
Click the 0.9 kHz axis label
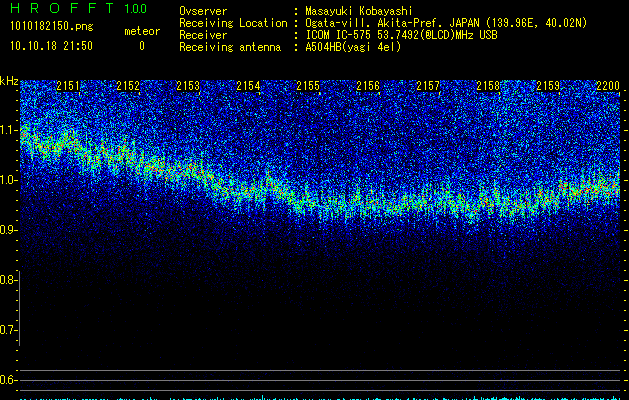pos(8,230)
